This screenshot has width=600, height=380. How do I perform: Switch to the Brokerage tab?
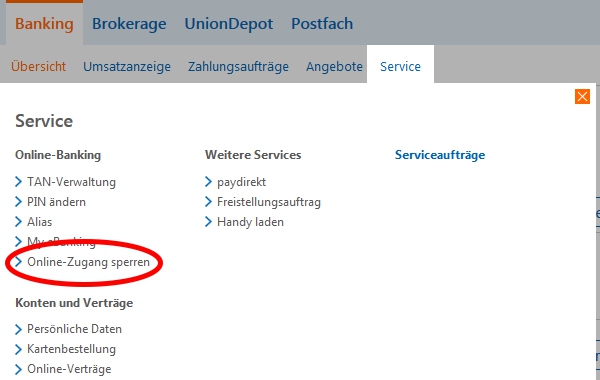pos(129,24)
